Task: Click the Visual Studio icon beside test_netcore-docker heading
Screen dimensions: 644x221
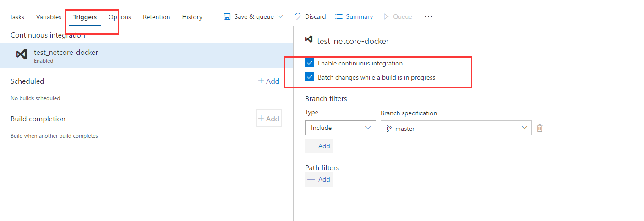Action: tap(309, 40)
